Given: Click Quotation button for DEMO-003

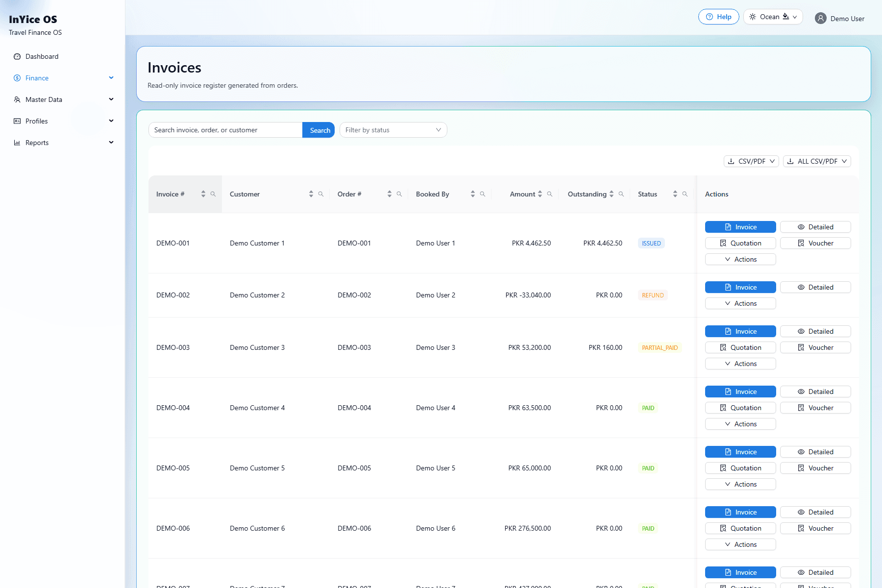Looking at the screenshot, I should pos(740,347).
